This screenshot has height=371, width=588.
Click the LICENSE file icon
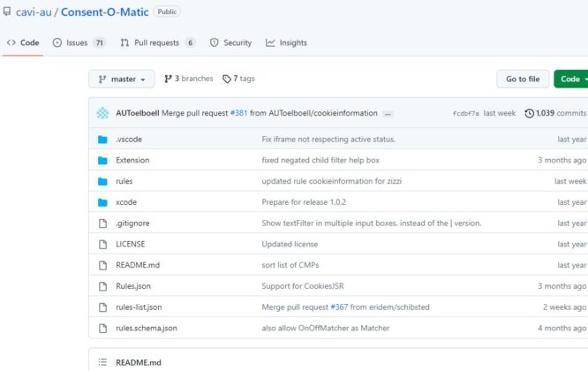tap(102, 244)
